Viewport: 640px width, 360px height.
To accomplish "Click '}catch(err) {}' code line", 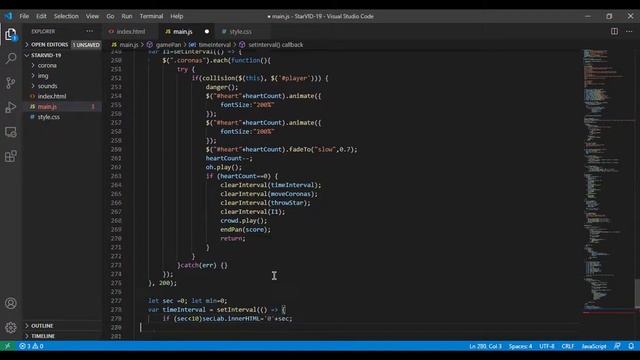I will click(202, 265).
